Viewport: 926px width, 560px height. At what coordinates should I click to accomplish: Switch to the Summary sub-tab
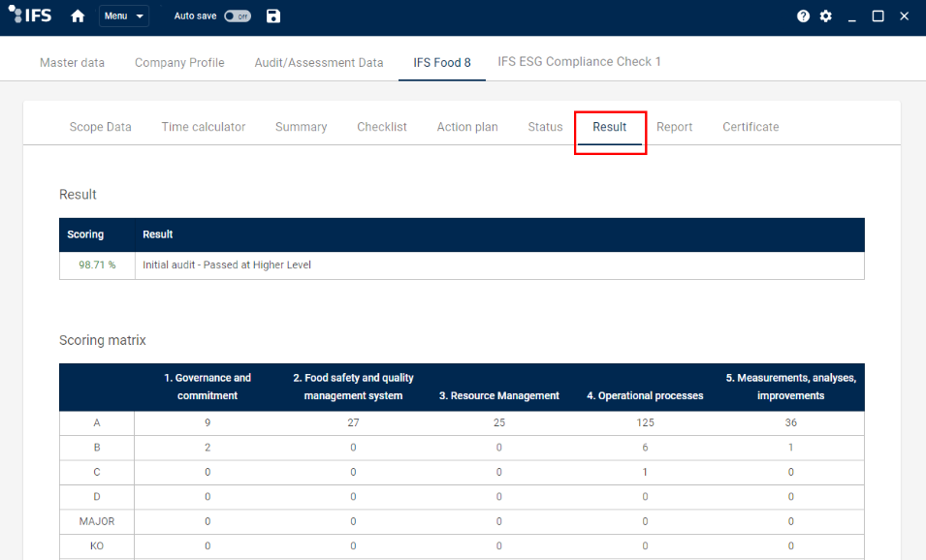point(302,127)
